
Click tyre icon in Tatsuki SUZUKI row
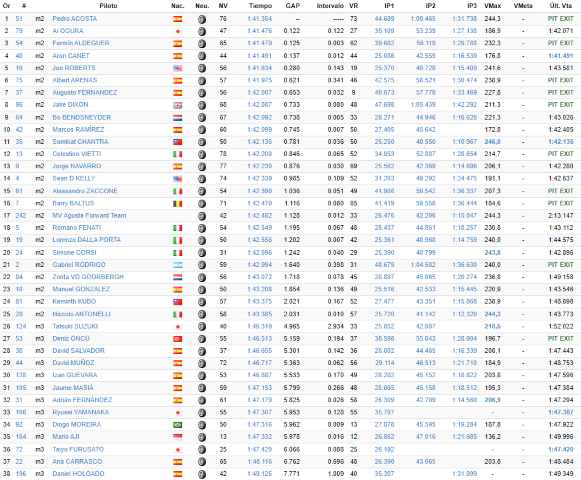[x=202, y=327]
